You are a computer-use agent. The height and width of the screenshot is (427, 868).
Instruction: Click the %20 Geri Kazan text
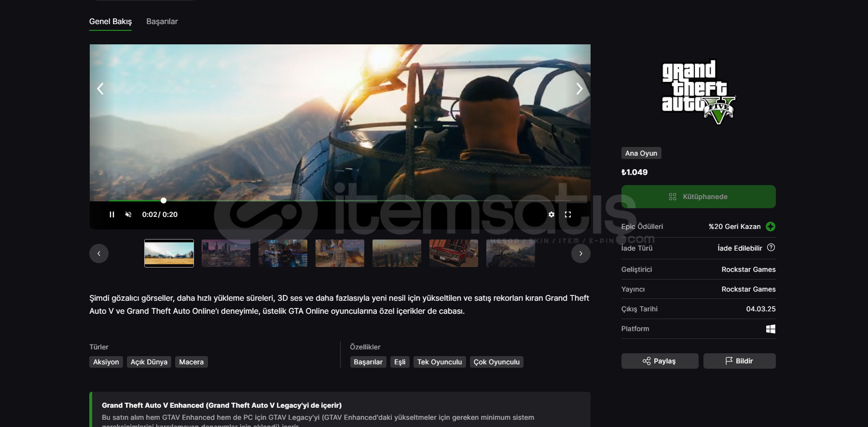click(734, 227)
